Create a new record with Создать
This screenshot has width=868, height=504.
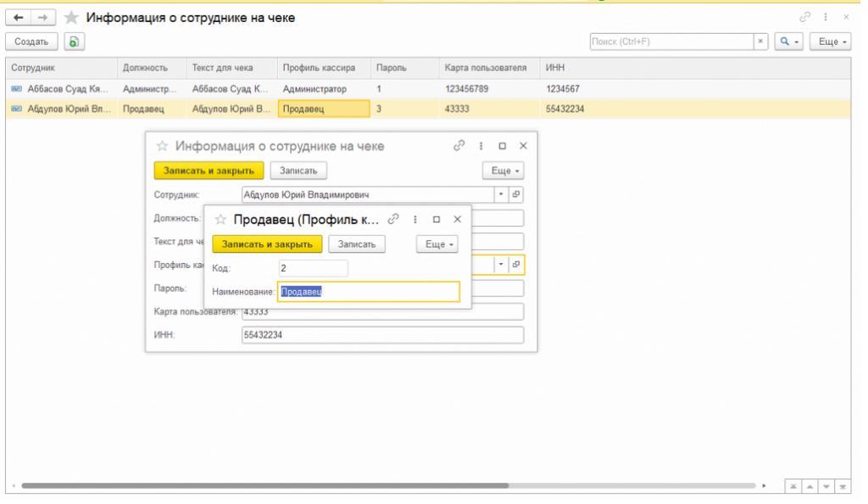[x=31, y=42]
